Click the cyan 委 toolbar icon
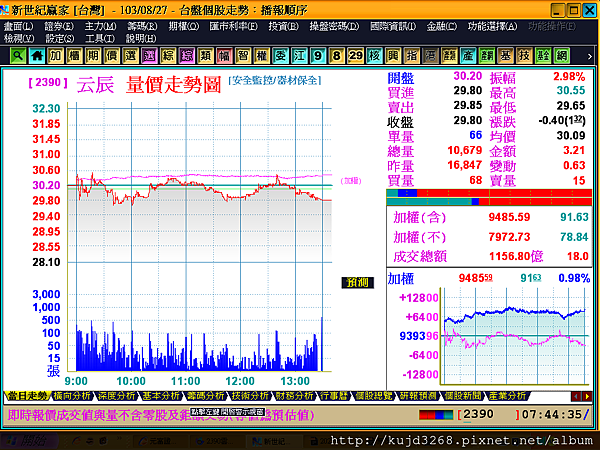 (x=280, y=56)
